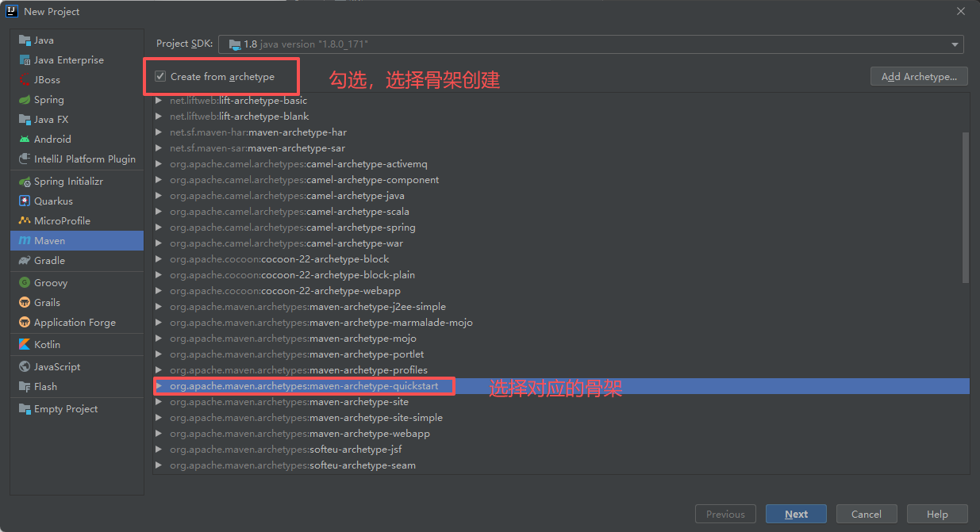The image size is (980, 532).
Task: Click the Kotlin K icon
Action: [25, 345]
